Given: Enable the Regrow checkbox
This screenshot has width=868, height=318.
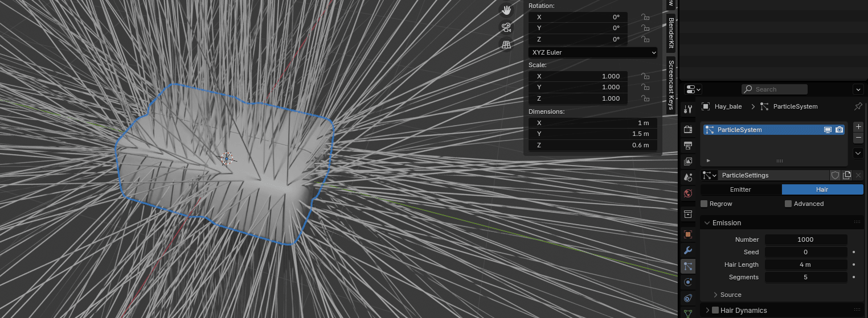Looking at the screenshot, I should [x=704, y=204].
